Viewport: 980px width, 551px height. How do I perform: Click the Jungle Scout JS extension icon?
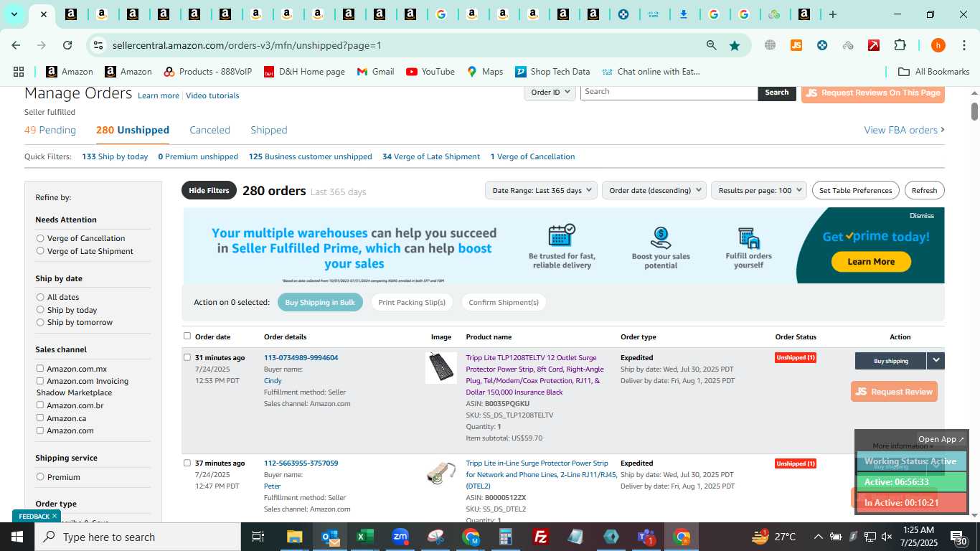coord(796,45)
